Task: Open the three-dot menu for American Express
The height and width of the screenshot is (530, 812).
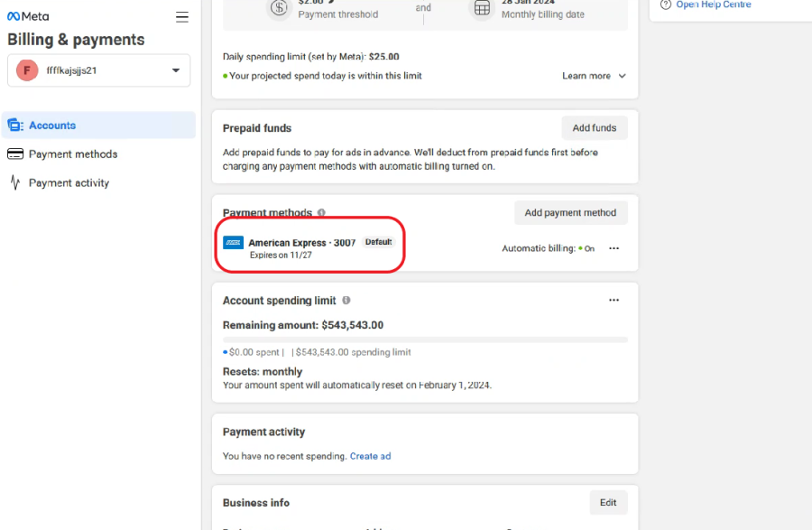Action: click(614, 248)
